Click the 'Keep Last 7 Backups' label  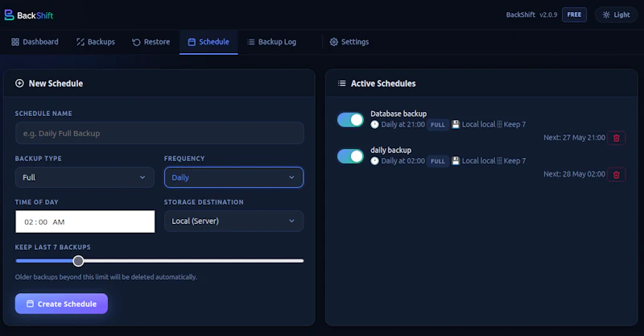coord(52,247)
